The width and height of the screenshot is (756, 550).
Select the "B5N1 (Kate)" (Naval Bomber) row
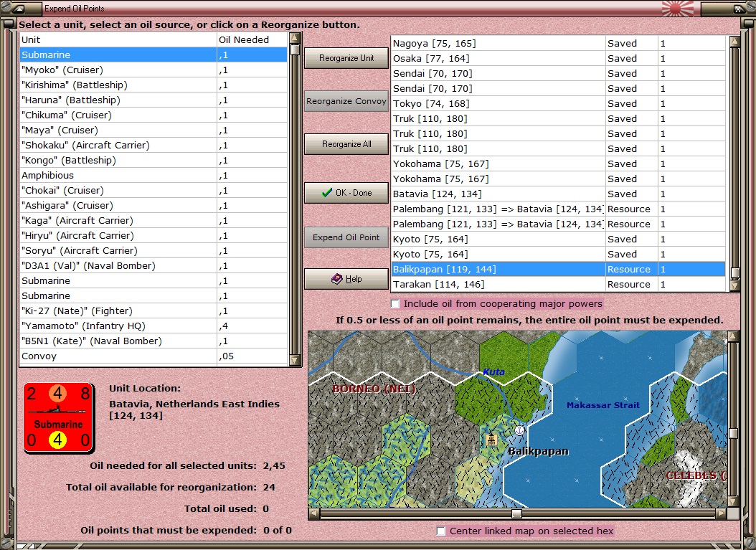point(153,341)
